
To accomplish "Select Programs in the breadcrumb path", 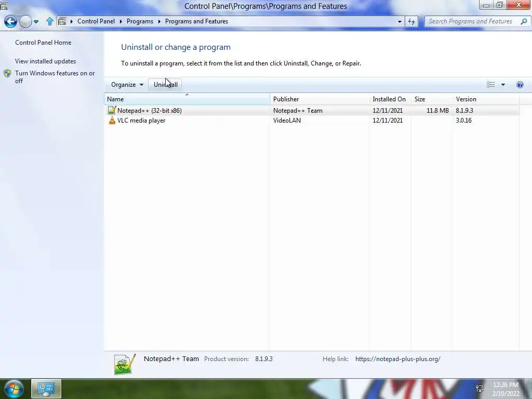I will (140, 21).
